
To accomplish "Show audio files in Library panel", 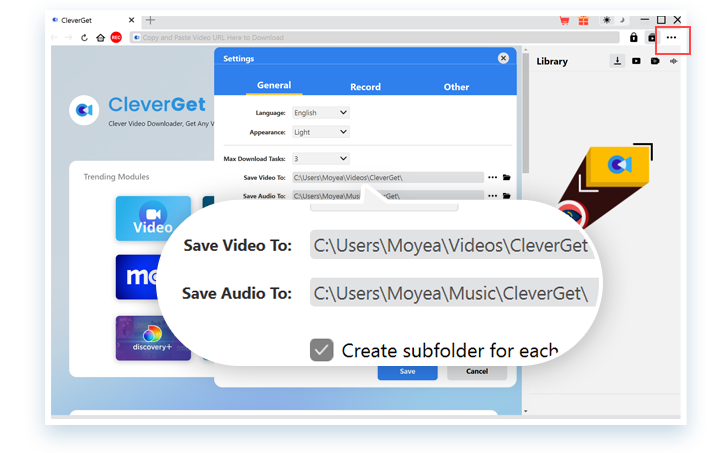I will click(x=673, y=61).
